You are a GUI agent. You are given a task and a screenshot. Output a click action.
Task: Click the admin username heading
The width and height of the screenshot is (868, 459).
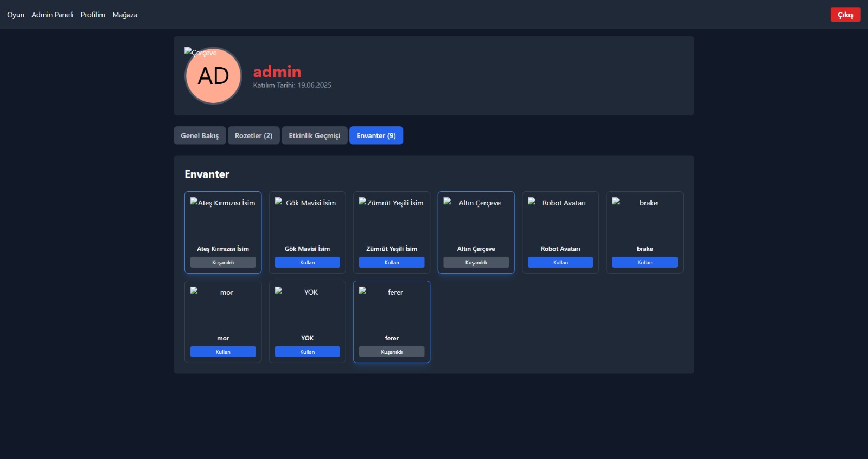pos(277,72)
